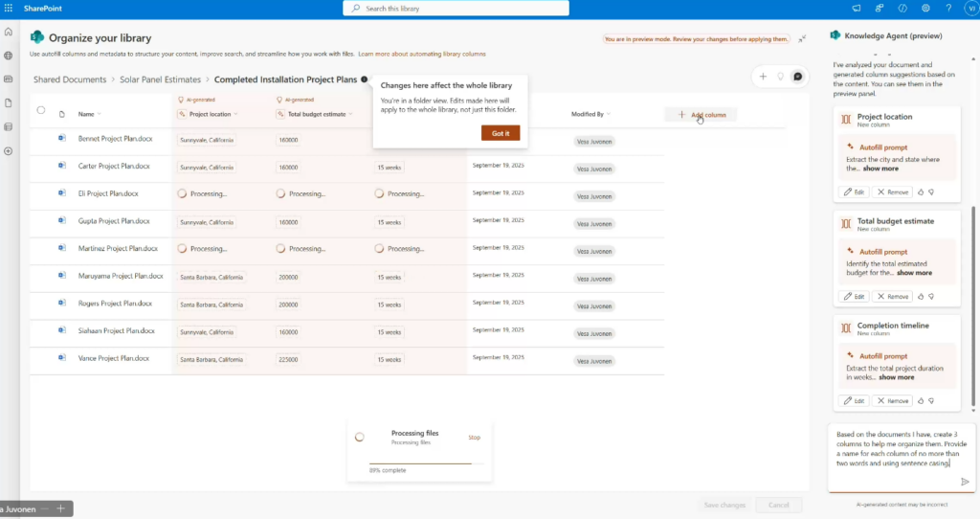Thumbs down the Total budget estimate suggestion
This screenshot has width=980, height=519.
(x=931, y=297)
